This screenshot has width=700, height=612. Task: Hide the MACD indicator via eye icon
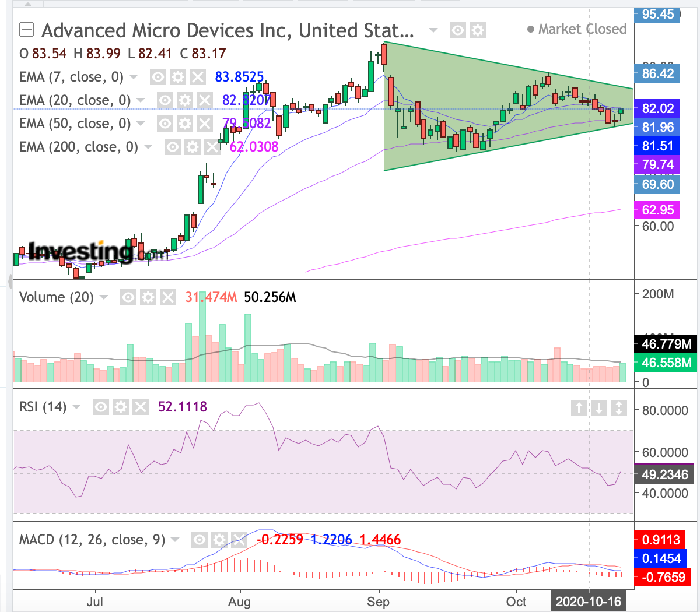[199, 540]
